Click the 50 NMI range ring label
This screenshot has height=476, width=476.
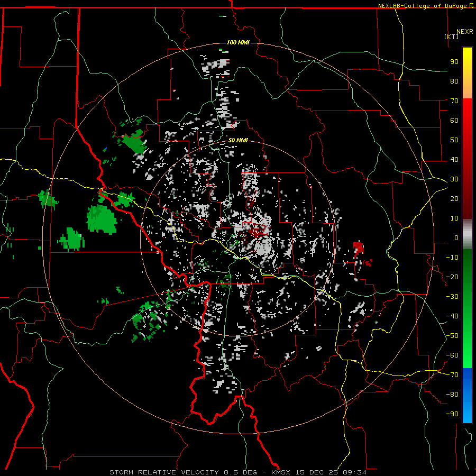point(238,140)
